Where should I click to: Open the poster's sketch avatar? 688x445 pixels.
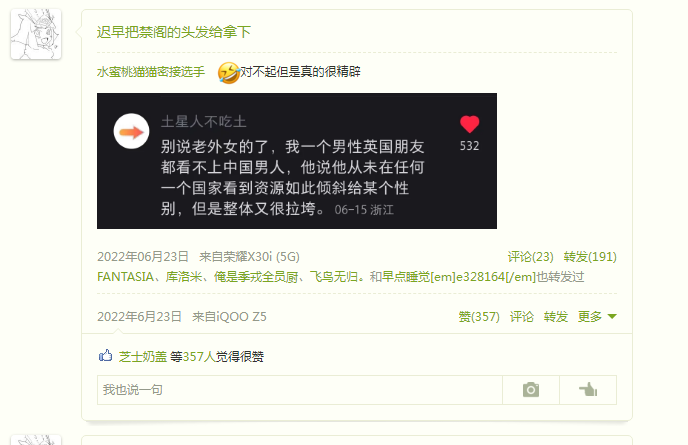[36, 34]
